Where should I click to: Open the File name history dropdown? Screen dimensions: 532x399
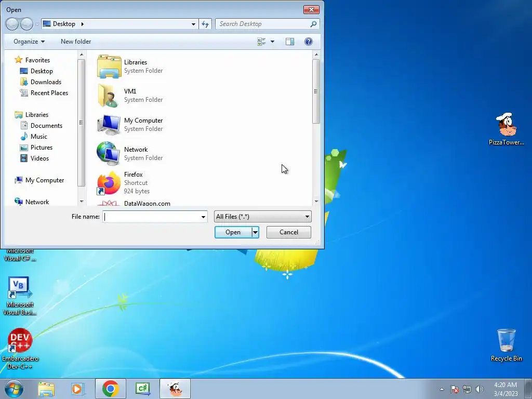coord(203,217)
